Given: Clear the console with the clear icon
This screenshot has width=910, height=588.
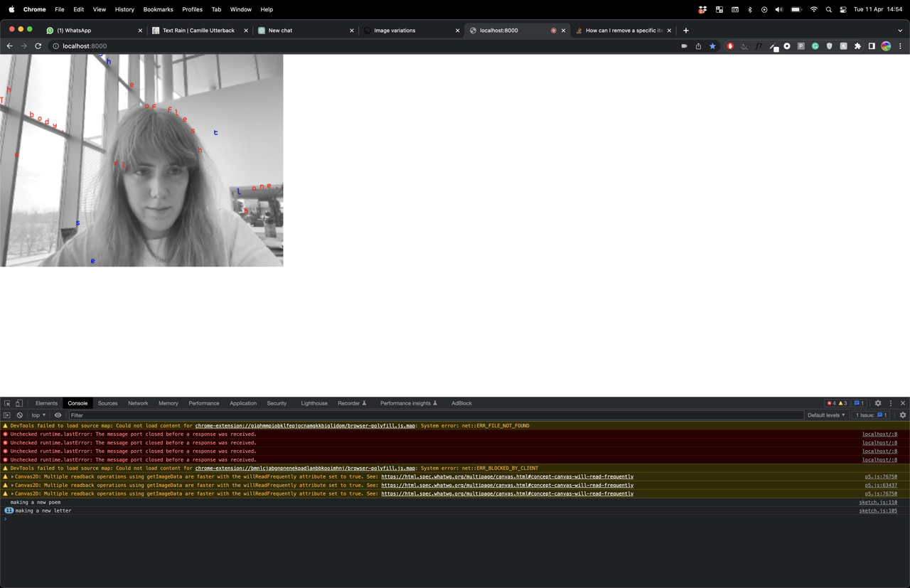Looking at the screenshot, I should pos(20,415).
